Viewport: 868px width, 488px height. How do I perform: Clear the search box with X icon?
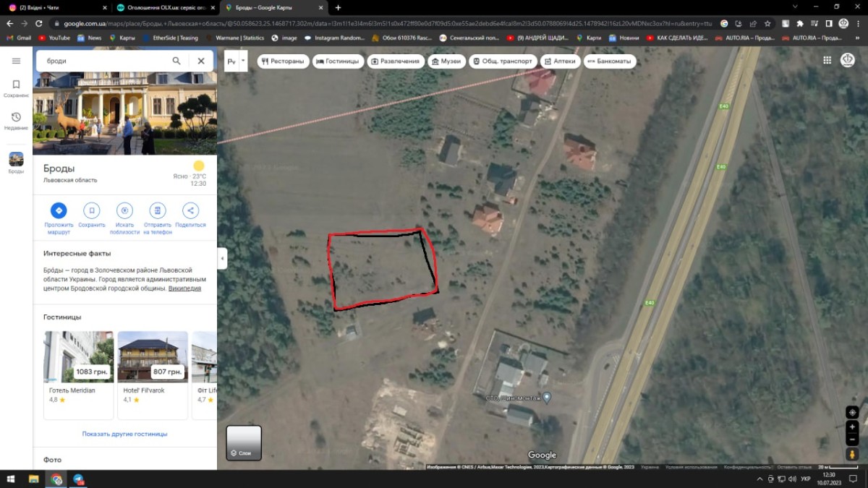point(201,61)
